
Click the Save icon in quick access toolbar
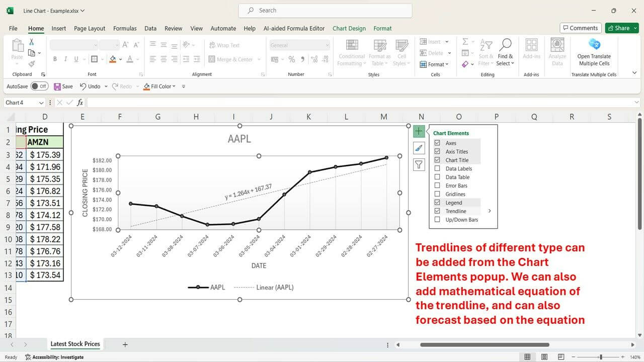point(57,86)
